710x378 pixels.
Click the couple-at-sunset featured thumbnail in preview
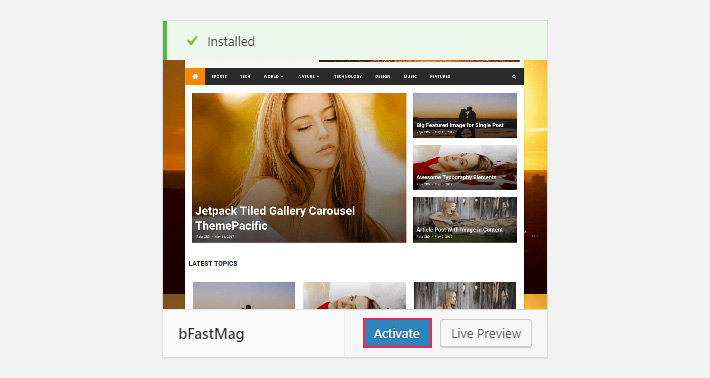coord(465,115)
